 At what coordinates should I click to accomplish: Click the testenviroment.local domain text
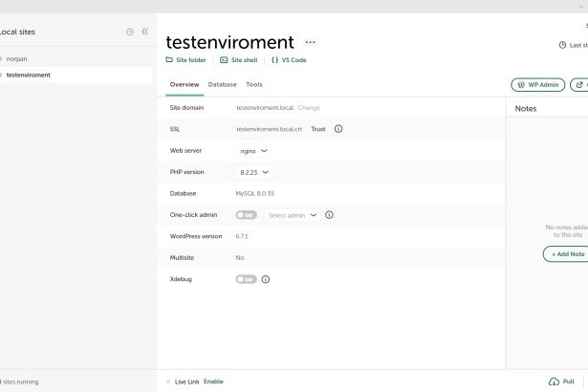point(265,108)
